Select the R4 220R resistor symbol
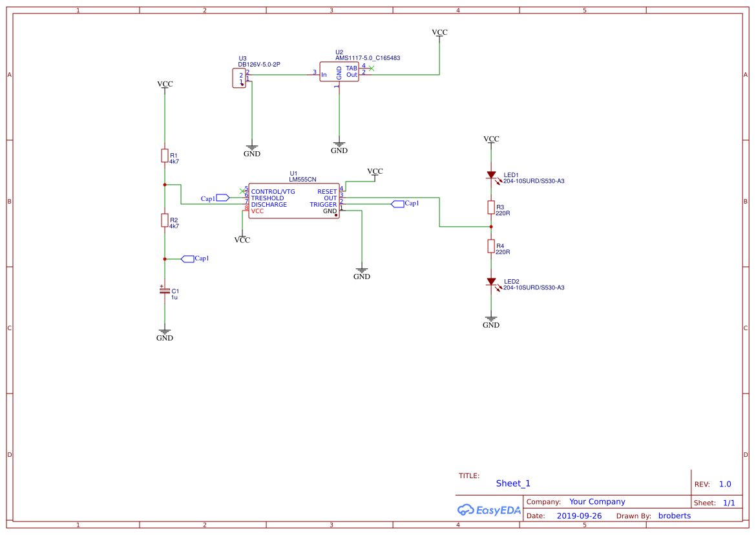 coord(491,246)
